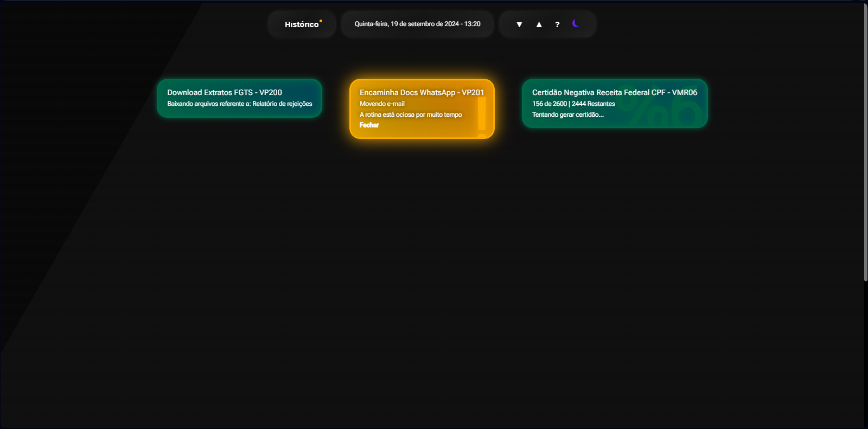Click the Tentando gerar certidão status line
This screenshot has width=868, height=429.
[x=567, y=115]
